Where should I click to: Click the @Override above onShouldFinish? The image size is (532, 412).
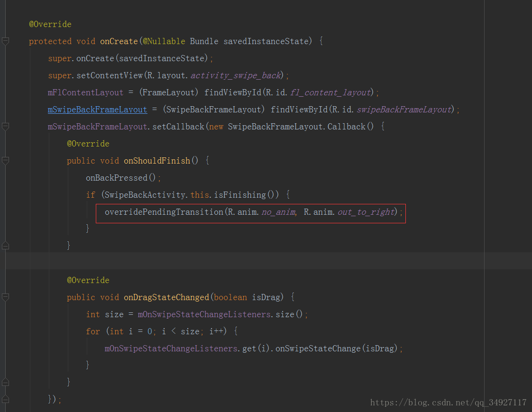tap(88, 144)
